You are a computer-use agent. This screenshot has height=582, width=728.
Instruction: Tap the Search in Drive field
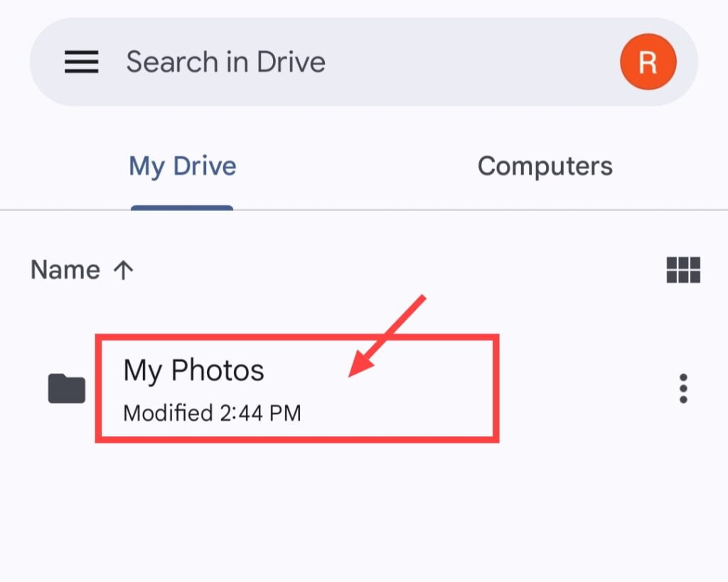tap(363, 62)
